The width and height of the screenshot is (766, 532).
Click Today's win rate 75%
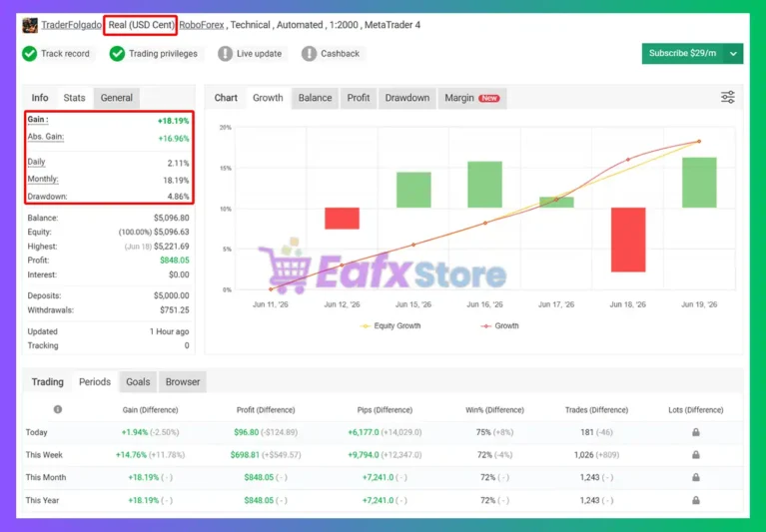(483, 432)
